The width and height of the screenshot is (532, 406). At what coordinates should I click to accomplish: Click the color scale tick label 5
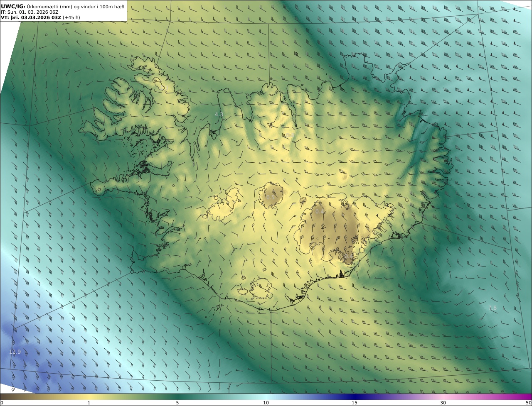(x=177, y=403)
